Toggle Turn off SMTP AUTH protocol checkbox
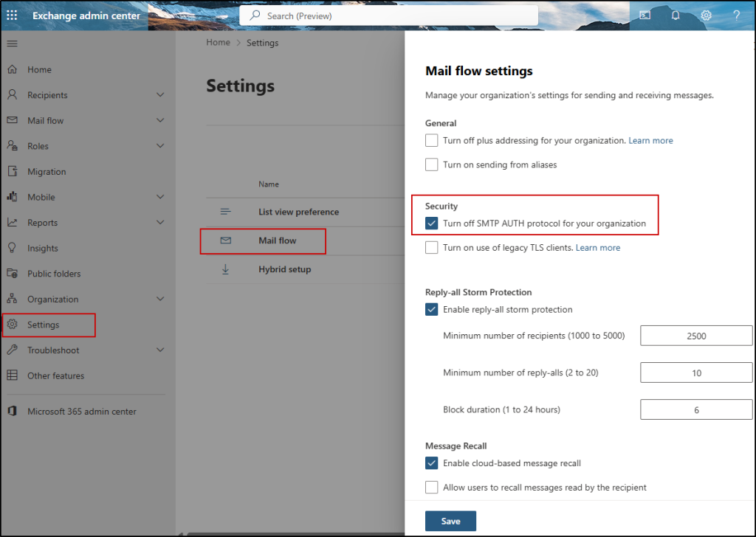 pyautogui.click(x=432, y=224)
